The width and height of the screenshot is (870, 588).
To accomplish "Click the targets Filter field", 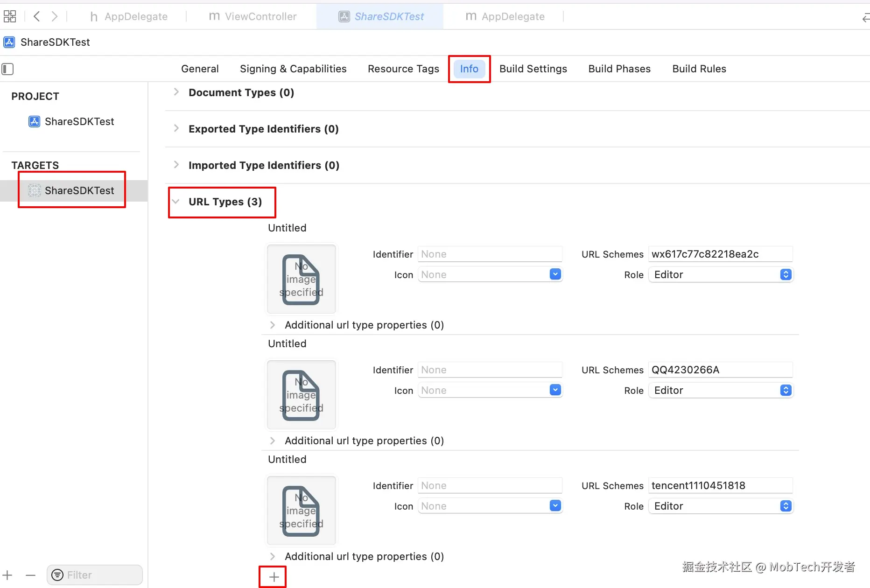I will click(x=95, y=575).
